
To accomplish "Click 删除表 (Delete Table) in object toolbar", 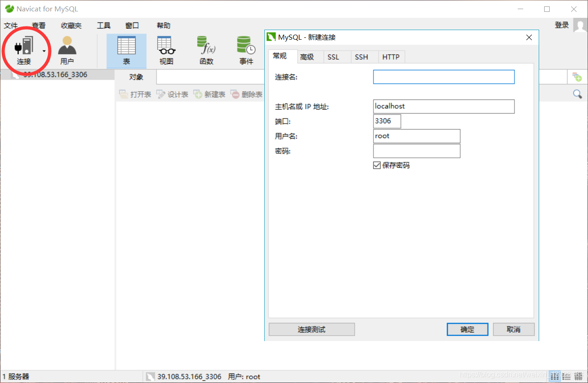I will click(247, 94).
